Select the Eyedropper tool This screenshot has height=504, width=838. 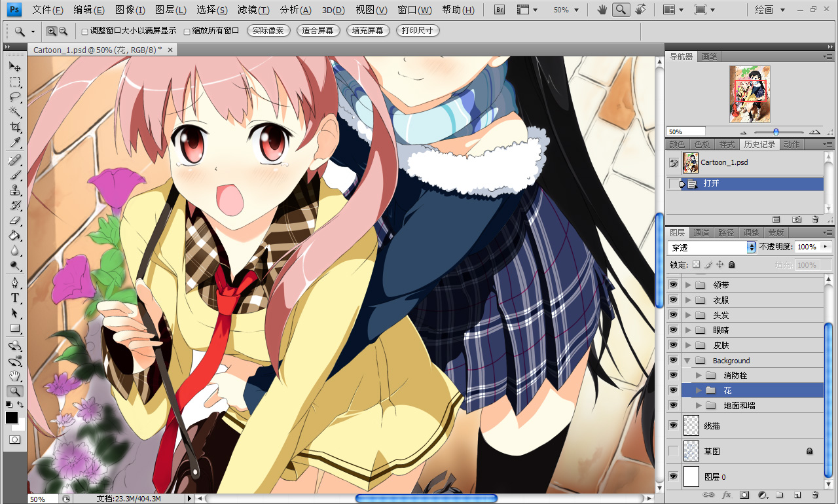pyautogui.click(x=14, y=142)
